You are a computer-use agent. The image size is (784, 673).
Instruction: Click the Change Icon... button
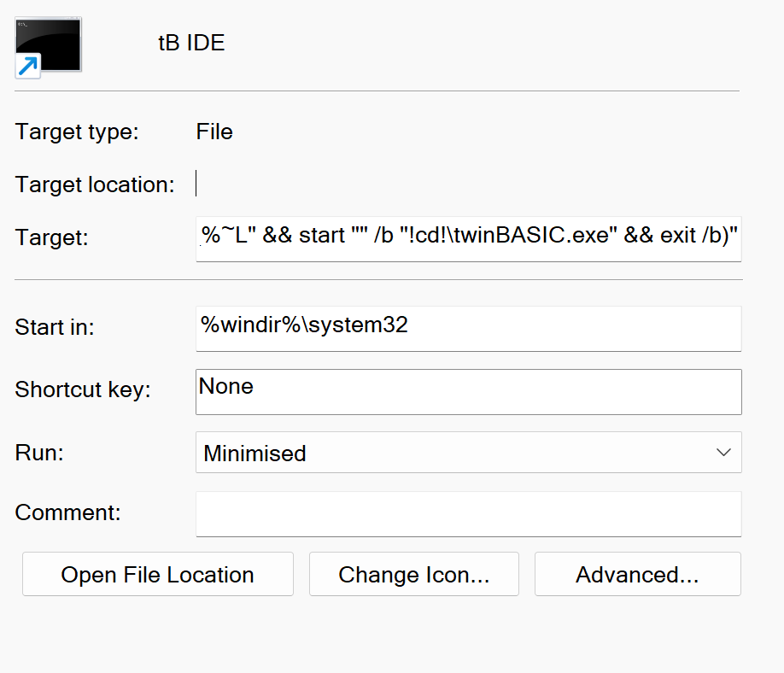[414, 574]
